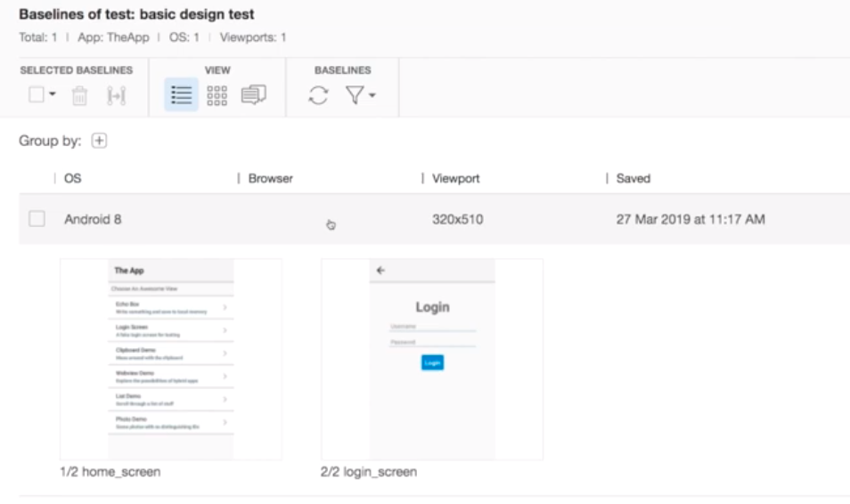Open the baselines filter funnel dropdown

tap(360, 95)
